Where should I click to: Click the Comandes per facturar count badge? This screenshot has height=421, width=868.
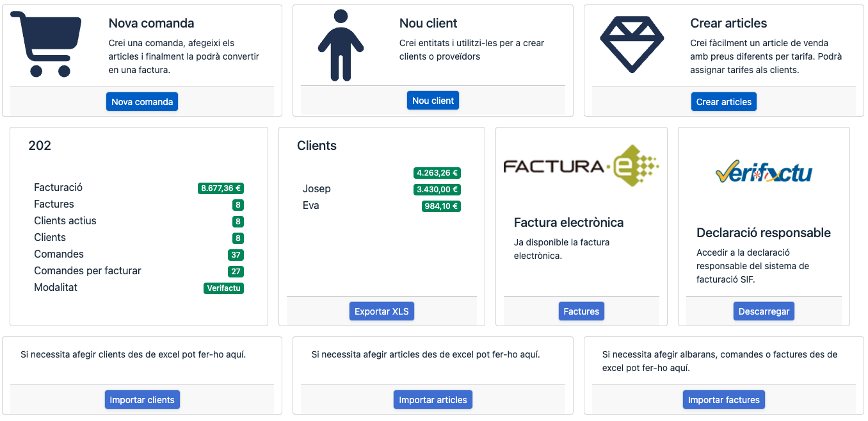coord(236,272)
